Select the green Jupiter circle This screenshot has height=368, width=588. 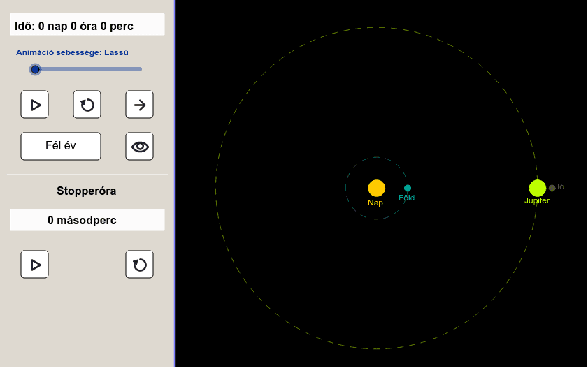(537, 188)
